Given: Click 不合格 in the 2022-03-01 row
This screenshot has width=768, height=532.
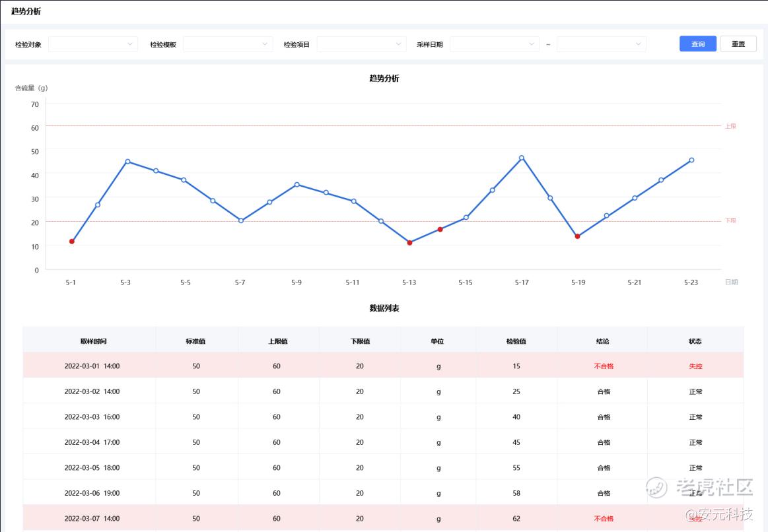Looking at the screenshot, I should (604, 366).
